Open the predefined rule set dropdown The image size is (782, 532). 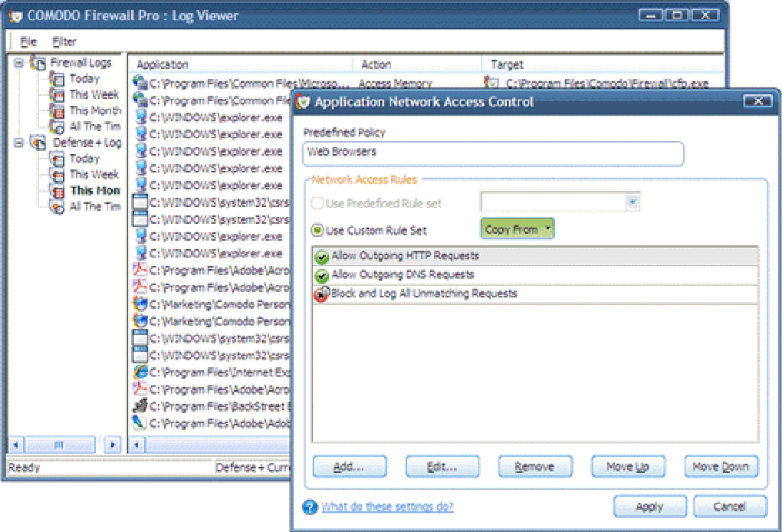[x=632, y=202]
